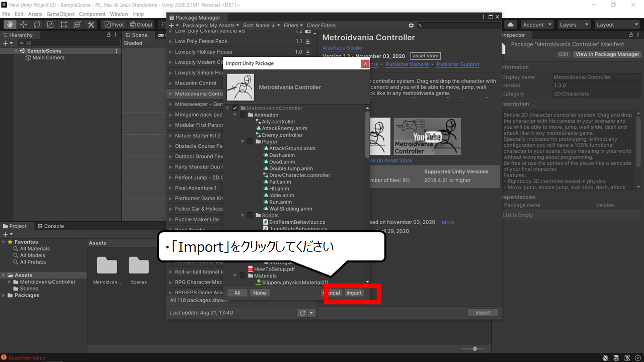This screenshot has width=644, height=362.
Task: Select the Rect tool
Action: 64,25
